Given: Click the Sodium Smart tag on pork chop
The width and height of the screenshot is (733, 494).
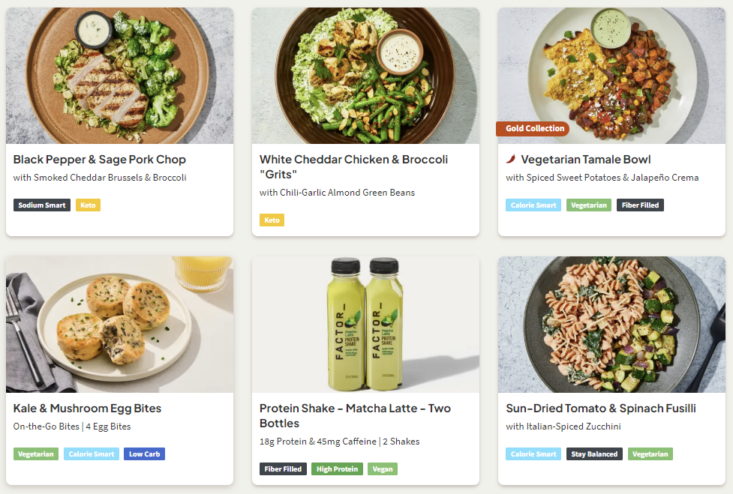Looking at the screenshot, I should point(42,205).
